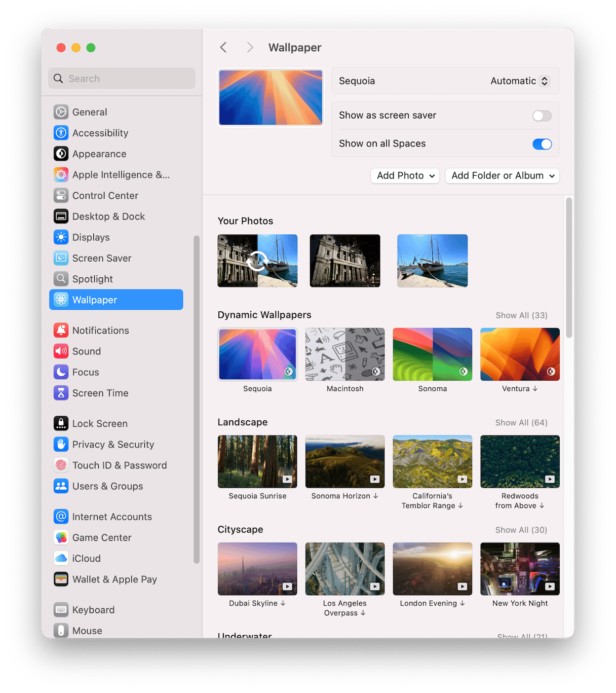
Task: Select the shuffle photos thumbnail
Action: [257, 261]
